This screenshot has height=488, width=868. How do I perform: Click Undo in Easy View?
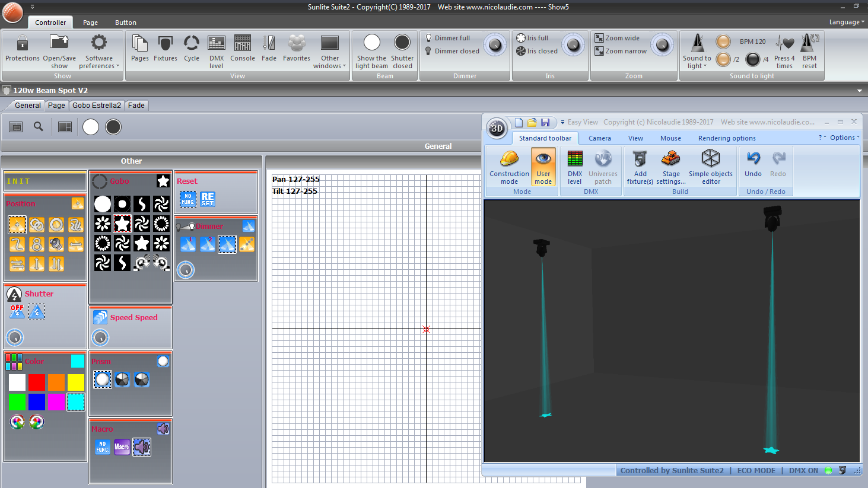coord(753,164)
